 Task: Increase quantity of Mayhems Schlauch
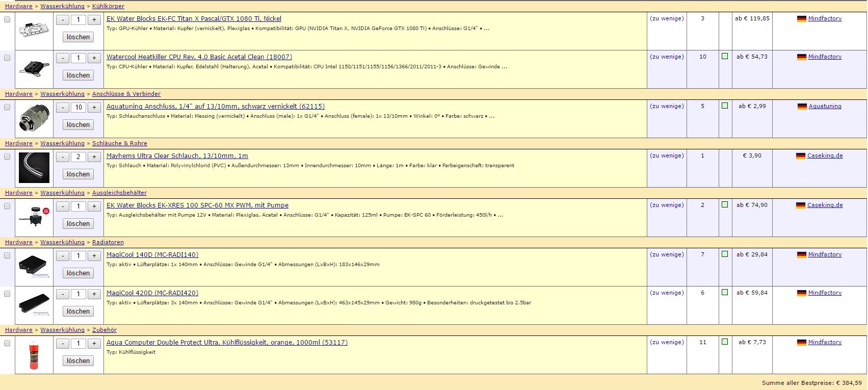pyautogui.click(x=94, y=157)
